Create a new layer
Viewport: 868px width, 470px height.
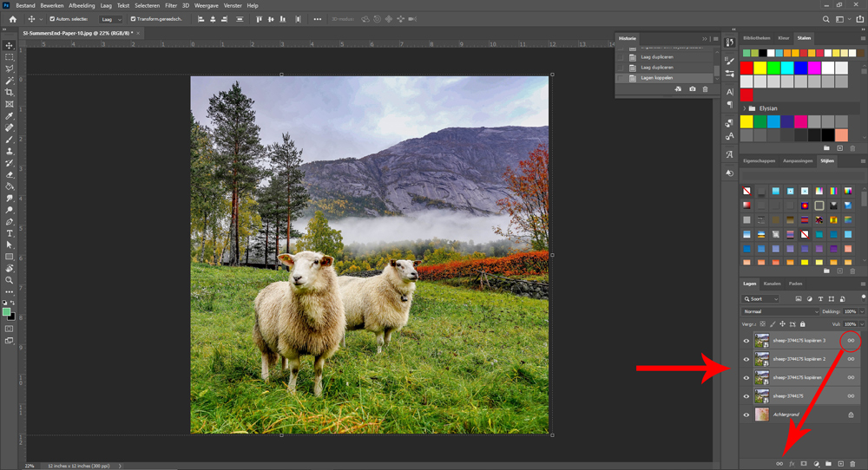(x=840, y=464)
